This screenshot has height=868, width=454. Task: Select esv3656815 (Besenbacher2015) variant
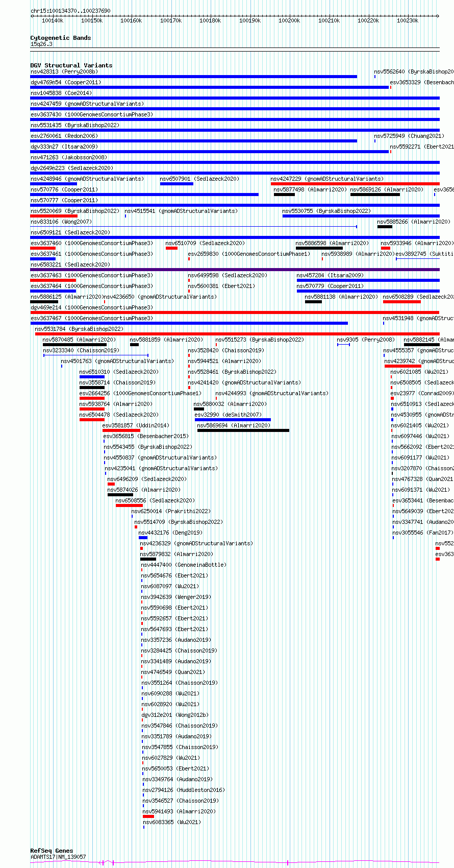click(146, 437)
